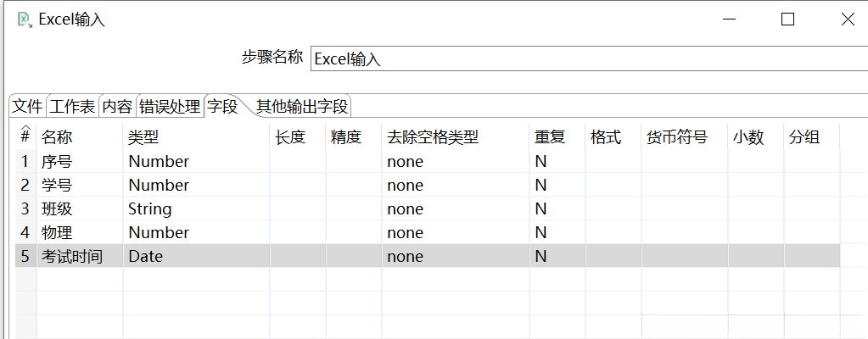868x339 pixels.
Task: Click the Excel输入 window title icon
Action: [25, 19]
